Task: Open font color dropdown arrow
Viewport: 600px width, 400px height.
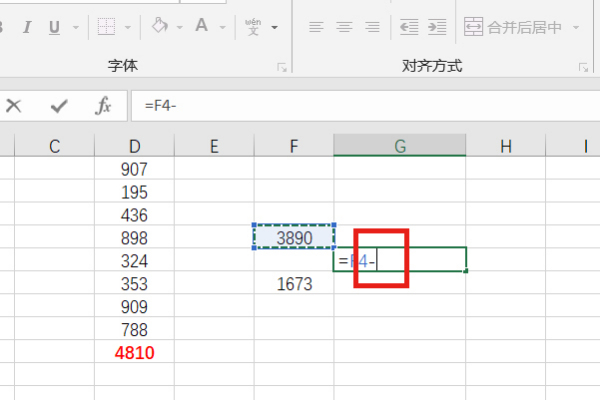Action: click(x=222, y=27)
